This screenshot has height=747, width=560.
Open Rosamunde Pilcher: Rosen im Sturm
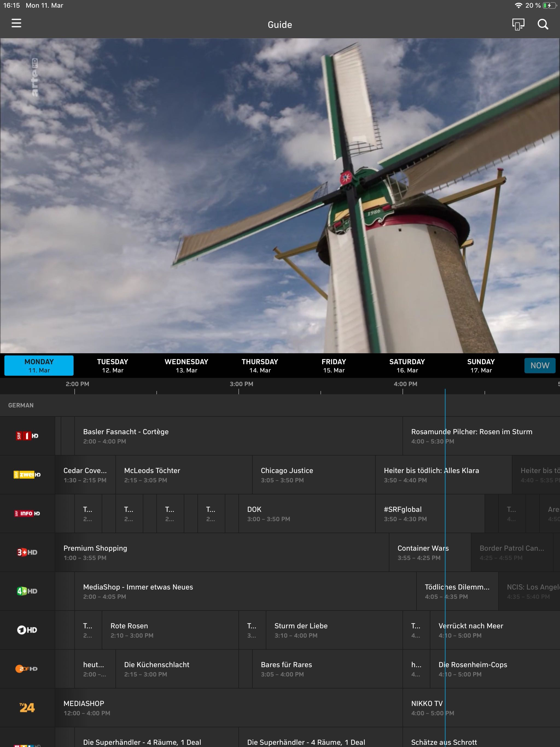(x=481, y=436)
